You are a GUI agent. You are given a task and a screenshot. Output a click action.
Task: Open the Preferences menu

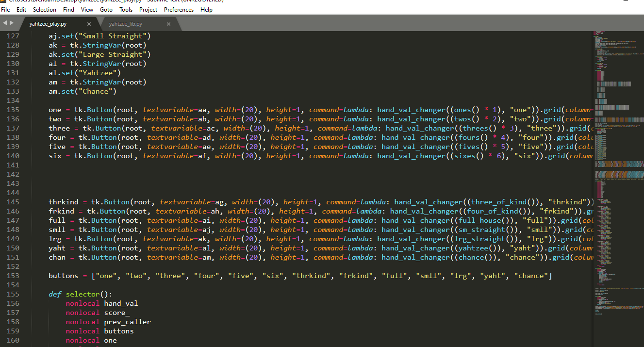[179, 9]
